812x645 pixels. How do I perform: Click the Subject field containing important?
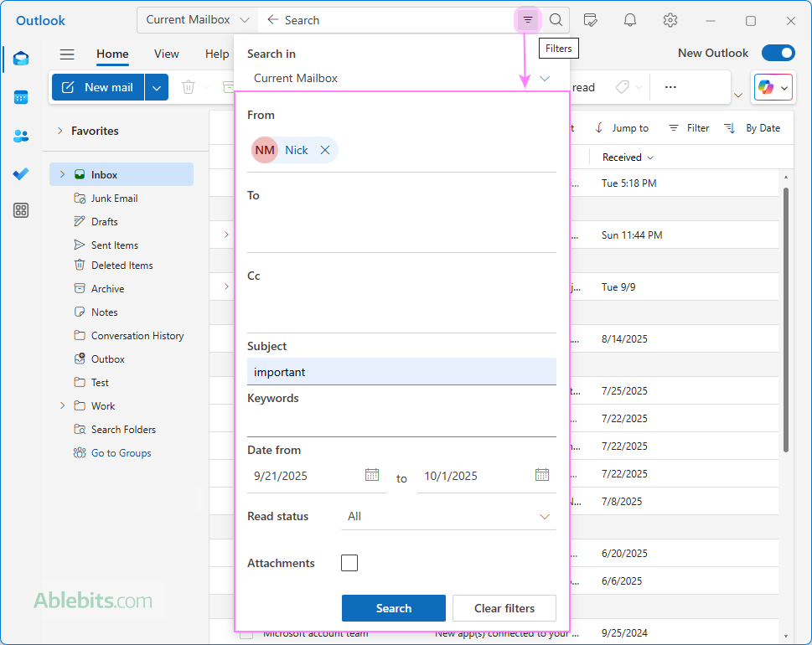point(401,372)
